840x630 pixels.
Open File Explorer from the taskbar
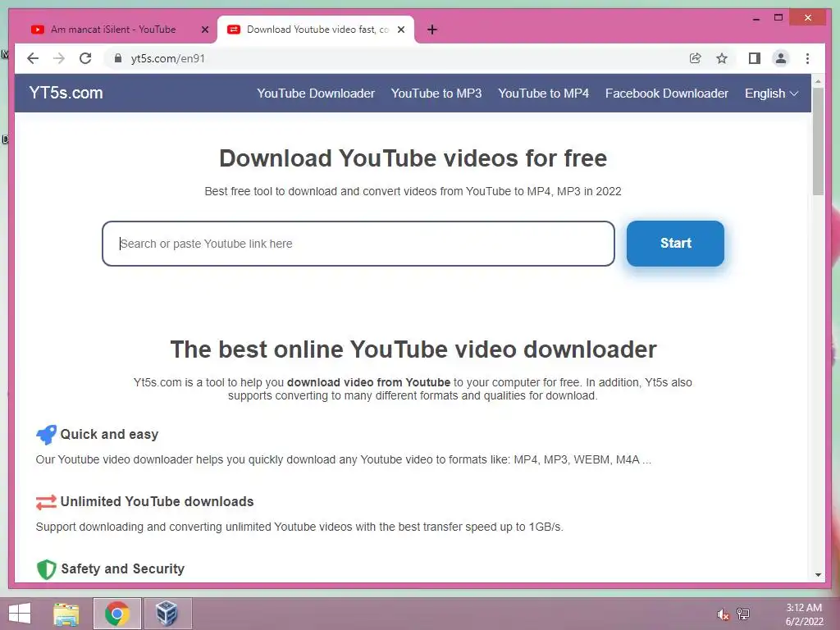pyautogui.click(x=66, y=614)
